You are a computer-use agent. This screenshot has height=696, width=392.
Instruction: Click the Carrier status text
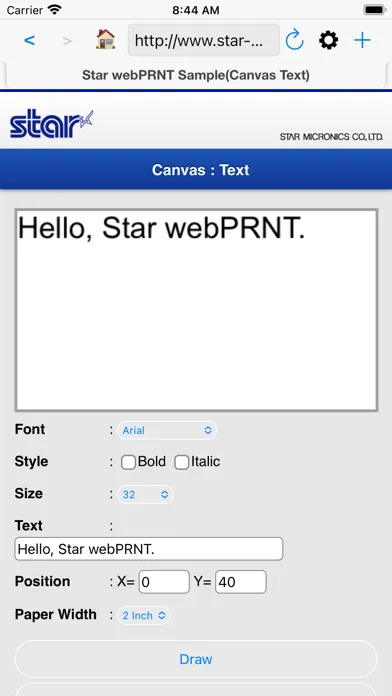pos(25,10)
